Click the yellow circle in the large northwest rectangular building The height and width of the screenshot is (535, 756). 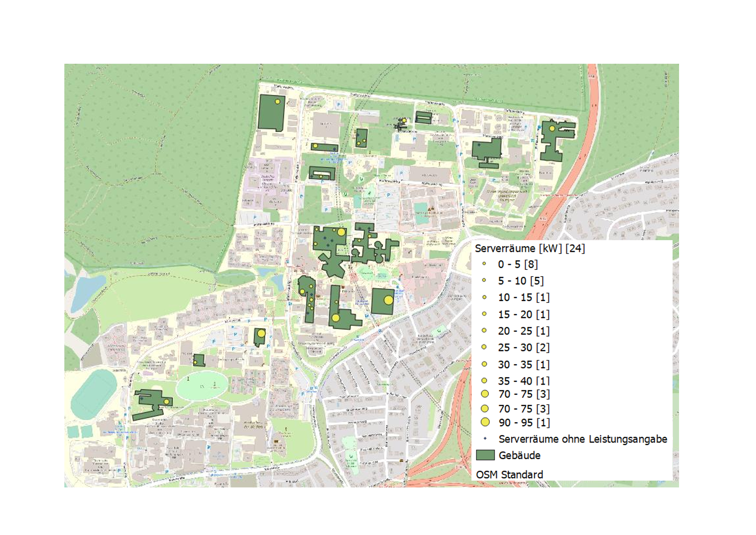click(x=277, y=102)
